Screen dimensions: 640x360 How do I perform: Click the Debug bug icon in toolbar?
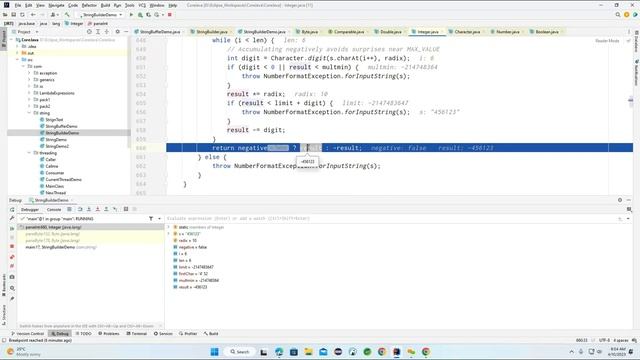[x=140, y=15]
